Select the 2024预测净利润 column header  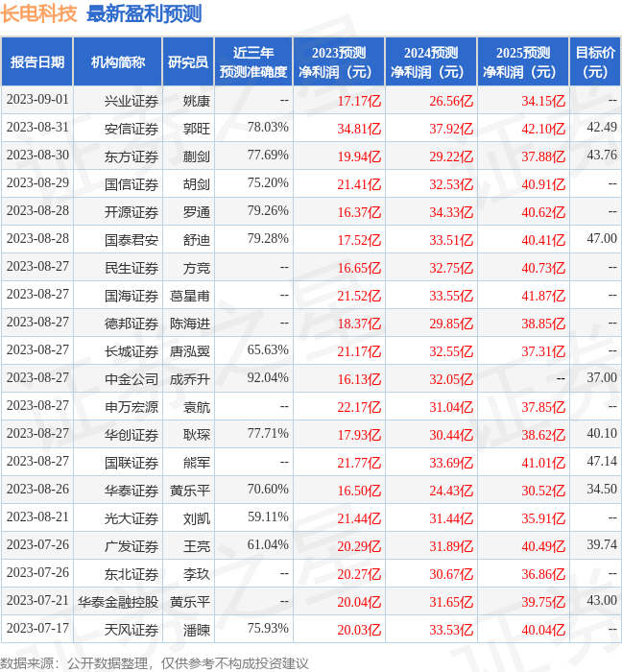431,62
